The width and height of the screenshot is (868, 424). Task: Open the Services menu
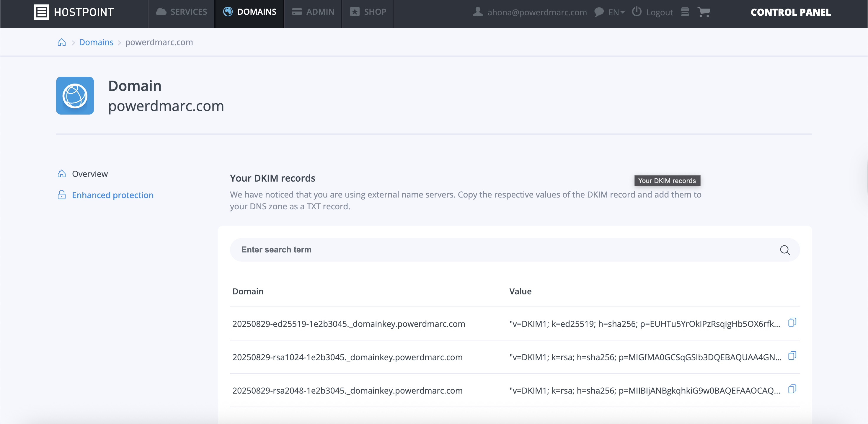tap(181, 12)
